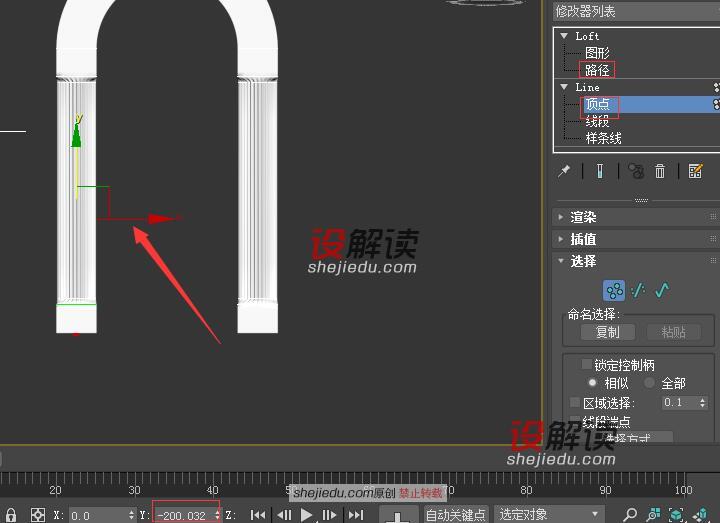Select 路径 under Loft

coord(597,70)
